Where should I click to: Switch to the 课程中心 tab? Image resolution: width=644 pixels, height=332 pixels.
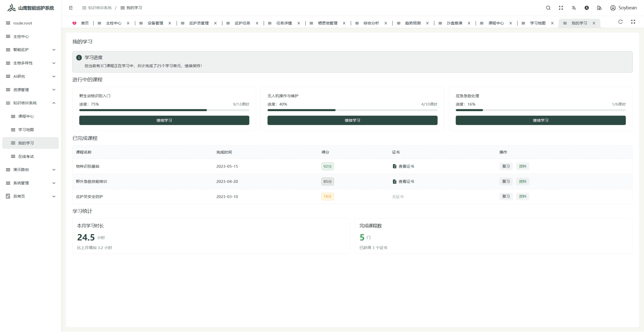(x=496, y=23)
